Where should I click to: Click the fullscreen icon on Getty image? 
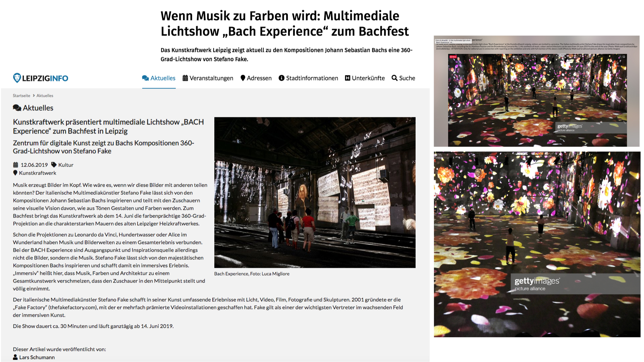(x=624, y=57)
